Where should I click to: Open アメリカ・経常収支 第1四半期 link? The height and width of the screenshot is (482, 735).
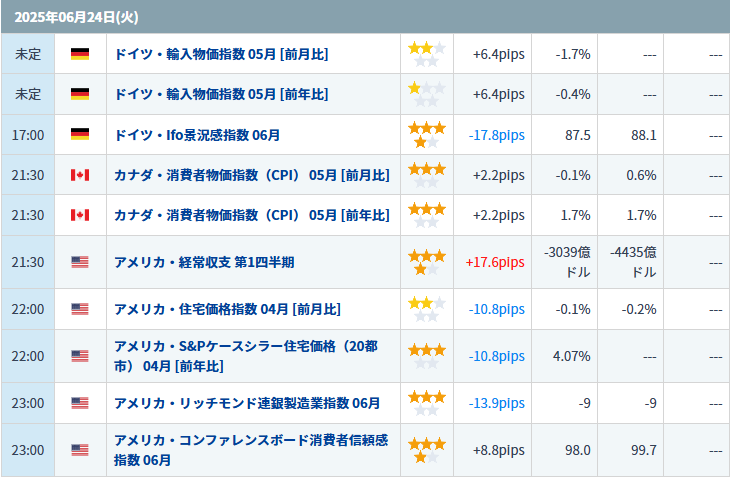pos(204,262)
